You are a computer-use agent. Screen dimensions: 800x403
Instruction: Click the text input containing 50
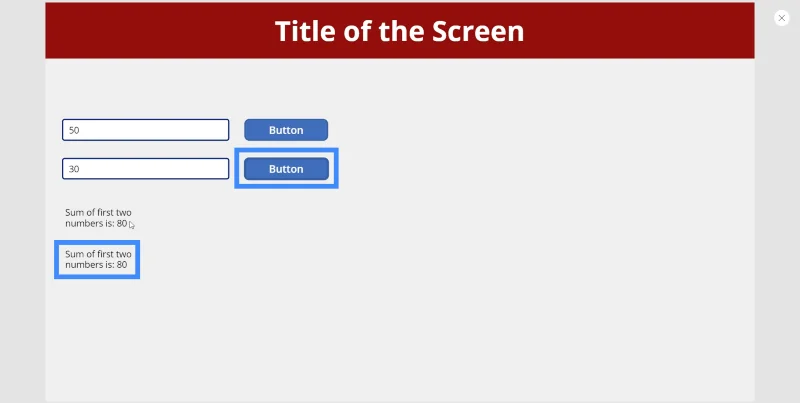point(145,130)
